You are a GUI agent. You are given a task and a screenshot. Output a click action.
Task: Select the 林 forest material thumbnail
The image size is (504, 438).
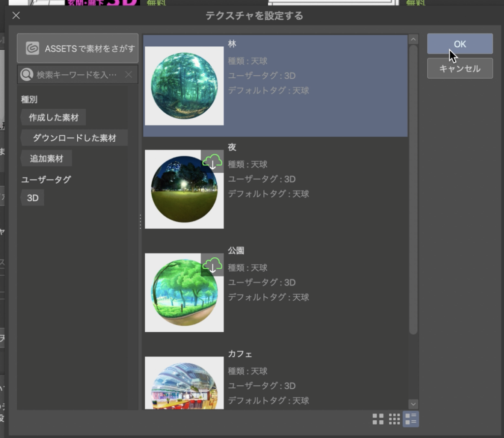(x=184, y=86)
